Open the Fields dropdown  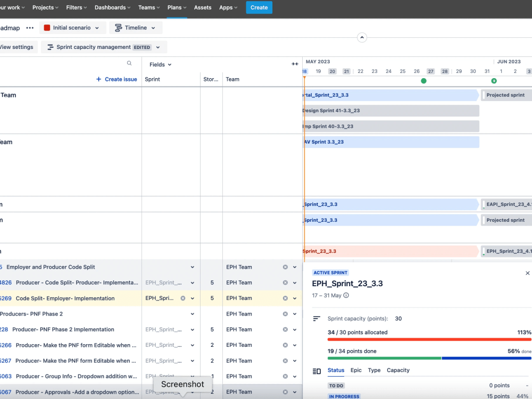pyautogui.click(x=160, y=64)
